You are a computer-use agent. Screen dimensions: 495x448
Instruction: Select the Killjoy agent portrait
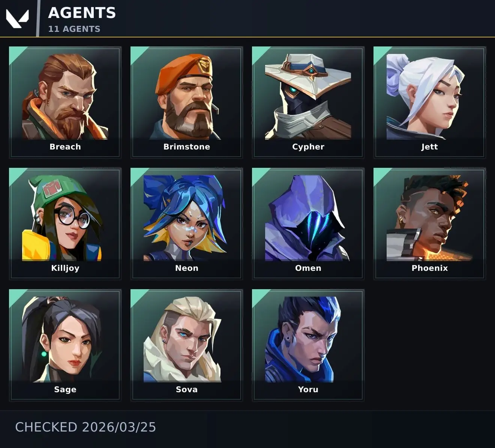click(x=65, y=224)
